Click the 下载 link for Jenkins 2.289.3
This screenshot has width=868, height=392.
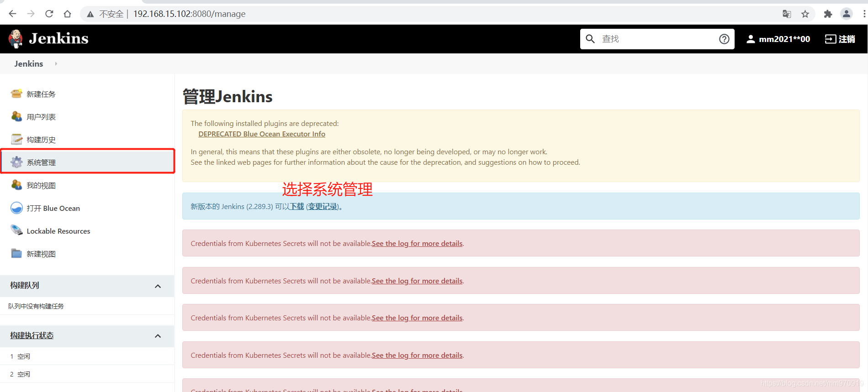(x=297, y=206)
